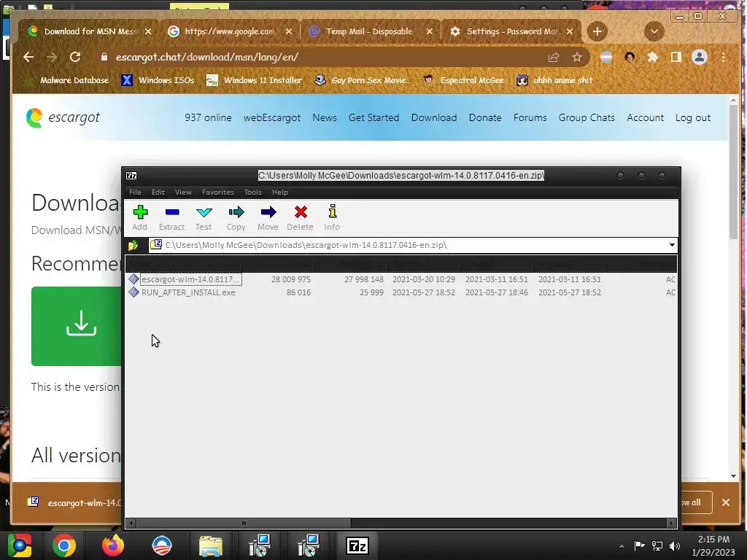Click the 86 016 size cell

[298, 292]
